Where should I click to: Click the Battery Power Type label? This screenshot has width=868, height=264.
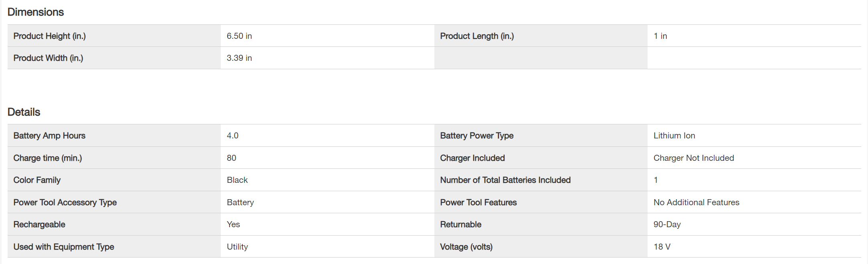pos(477,136)
